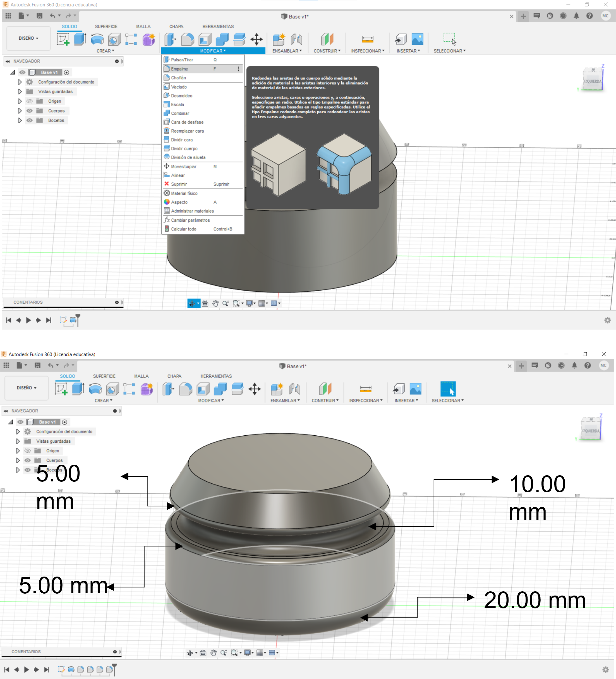Open notifications bell in lower window
Image resolution: width=616 pixels, height=679 pixels.
pos(574,365)
